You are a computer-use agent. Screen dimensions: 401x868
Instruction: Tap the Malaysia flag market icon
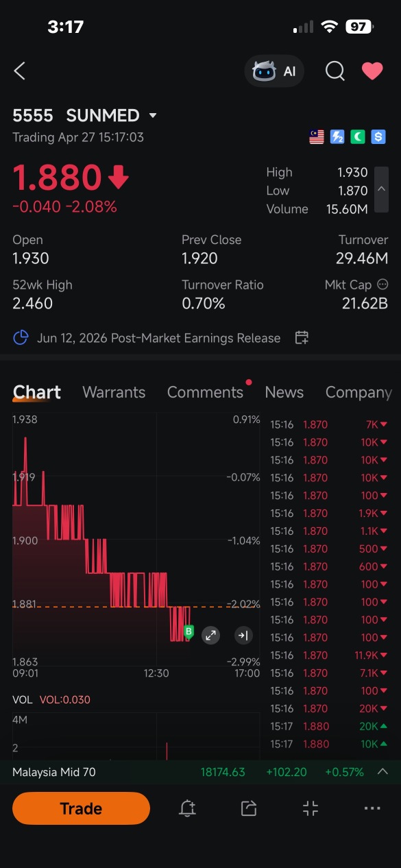pos(317,137)
